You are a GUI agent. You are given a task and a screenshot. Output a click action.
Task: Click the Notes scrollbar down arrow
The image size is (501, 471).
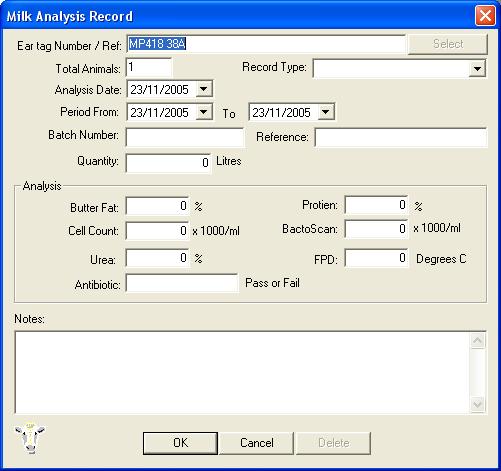pos(478,404)
